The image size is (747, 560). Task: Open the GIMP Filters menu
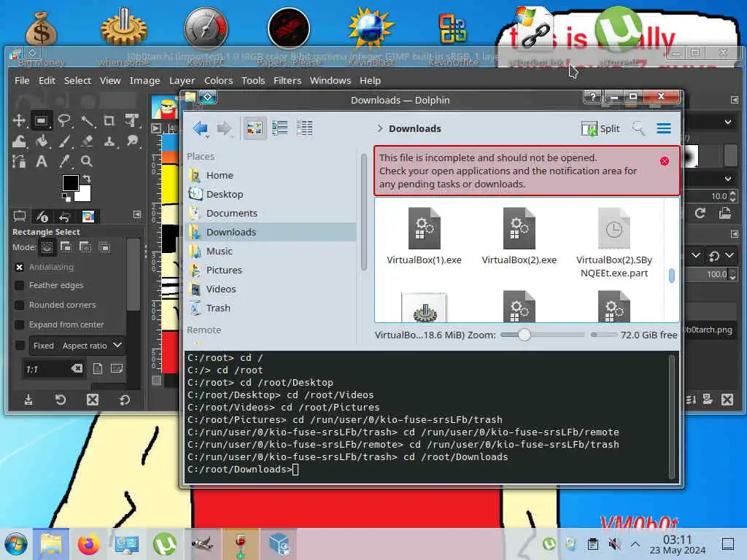(x=287, y=80)
